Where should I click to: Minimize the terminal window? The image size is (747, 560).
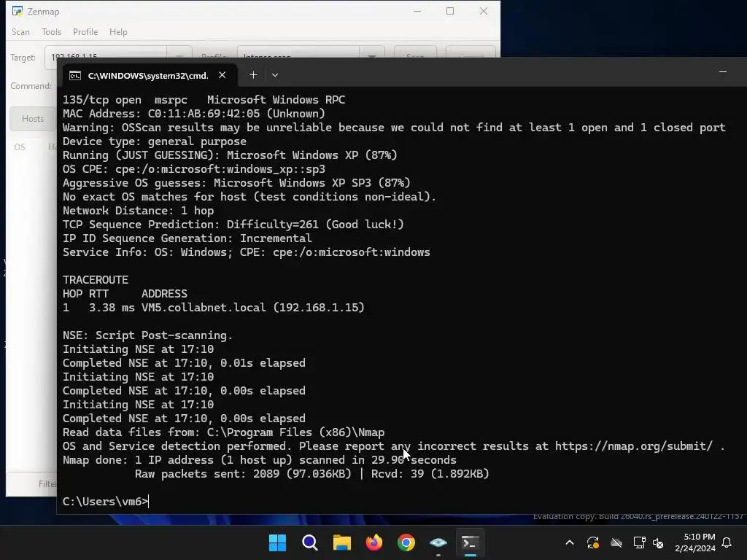point(723,72)
